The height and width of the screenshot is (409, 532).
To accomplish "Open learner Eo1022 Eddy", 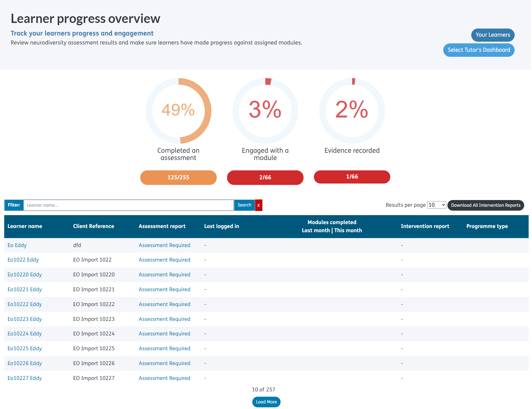I will 23,260.
